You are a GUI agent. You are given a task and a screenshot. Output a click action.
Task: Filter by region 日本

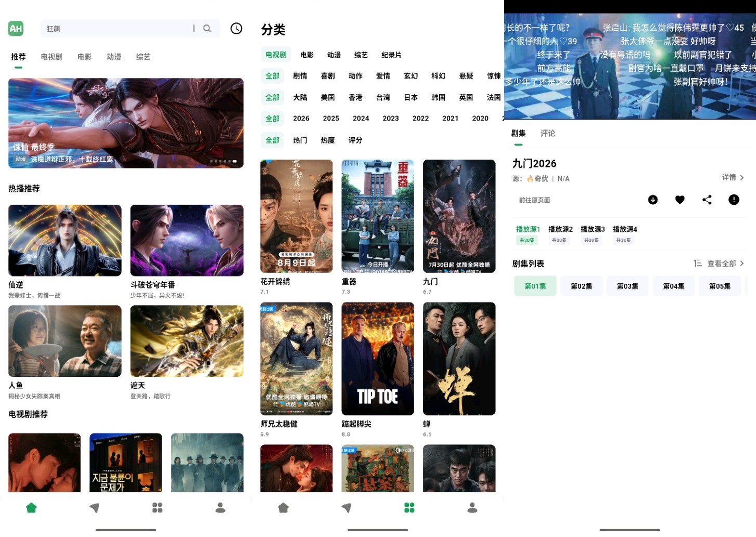pyautogui.click(x=411, y=98)
